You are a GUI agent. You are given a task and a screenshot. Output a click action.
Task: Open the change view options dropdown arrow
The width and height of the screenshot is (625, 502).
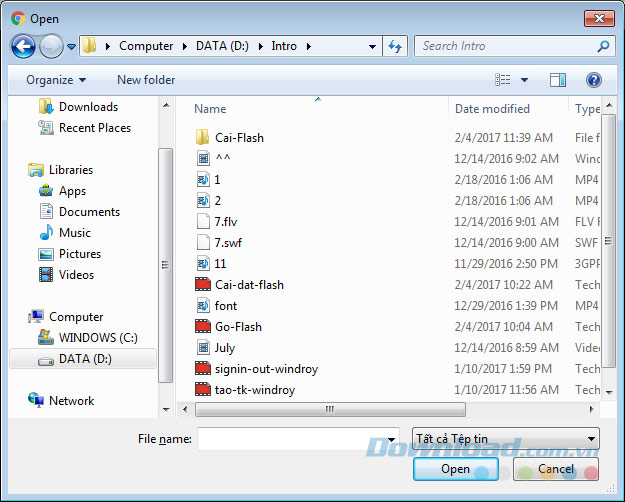tap(523, 80)
